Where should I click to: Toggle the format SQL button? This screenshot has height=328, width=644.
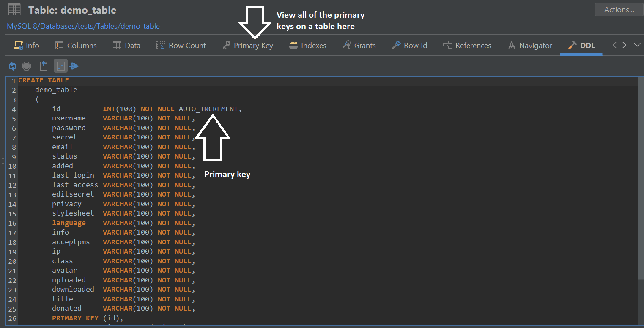[60, 66]
